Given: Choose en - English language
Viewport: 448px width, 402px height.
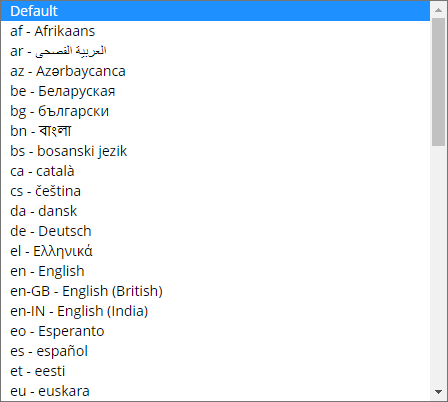Looking at the screenshot, I should pyautogui.click(x=215, y=271).
